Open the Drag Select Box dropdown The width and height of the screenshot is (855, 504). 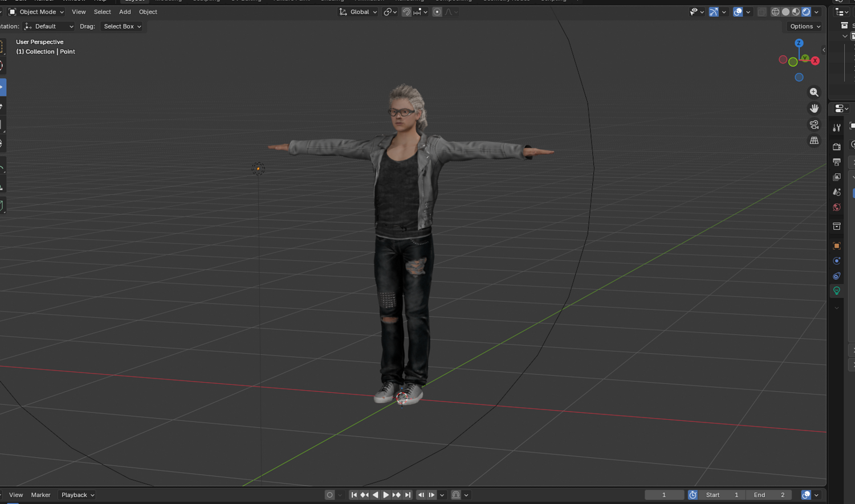click(x=123, y=26)
